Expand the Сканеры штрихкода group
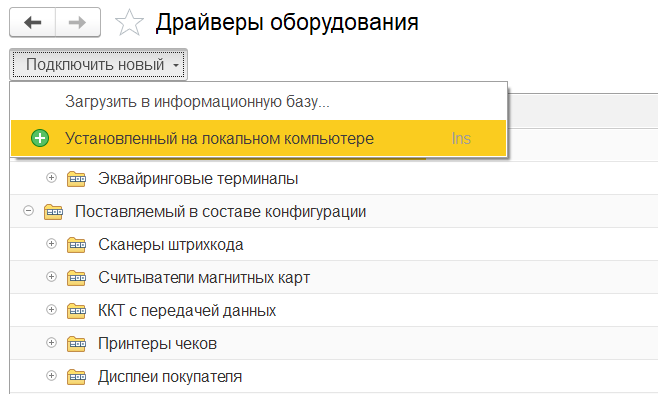 point(51,243)
